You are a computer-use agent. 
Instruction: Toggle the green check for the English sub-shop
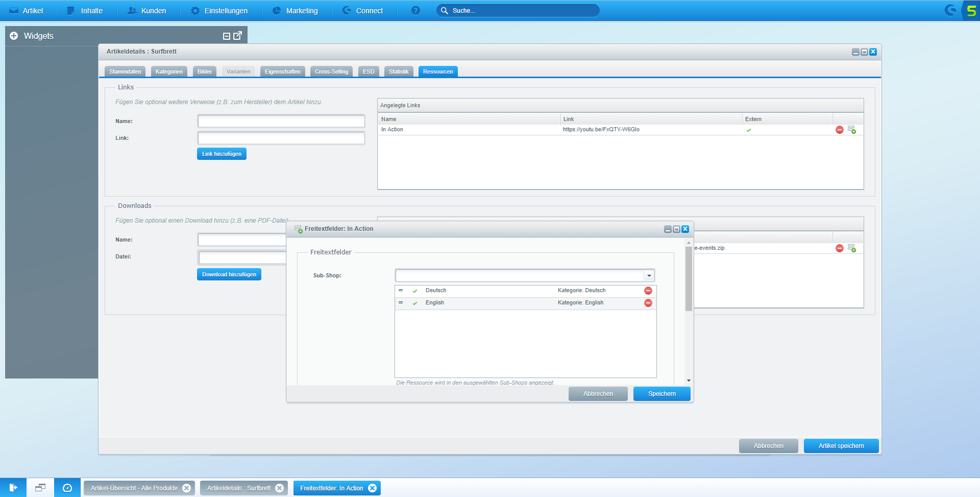(415, 303)
